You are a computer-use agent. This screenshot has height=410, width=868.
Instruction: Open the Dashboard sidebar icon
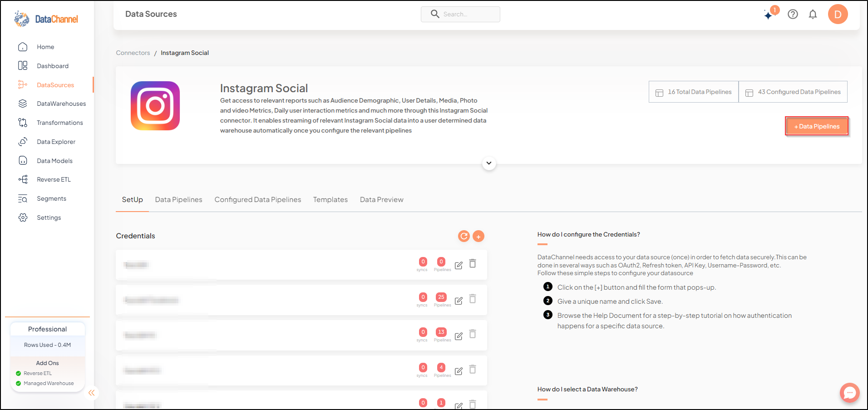[23, 66]
